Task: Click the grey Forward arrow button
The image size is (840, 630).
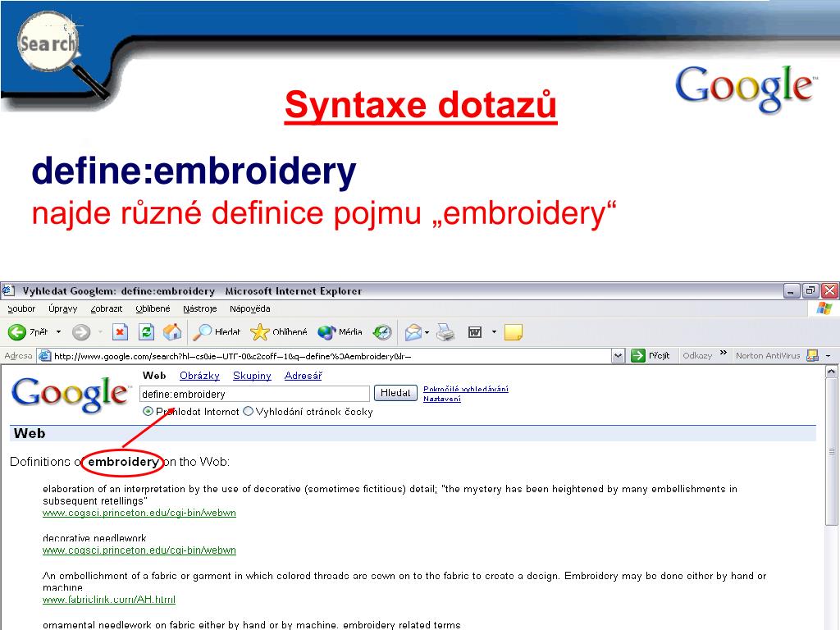Action: point(81,332)
